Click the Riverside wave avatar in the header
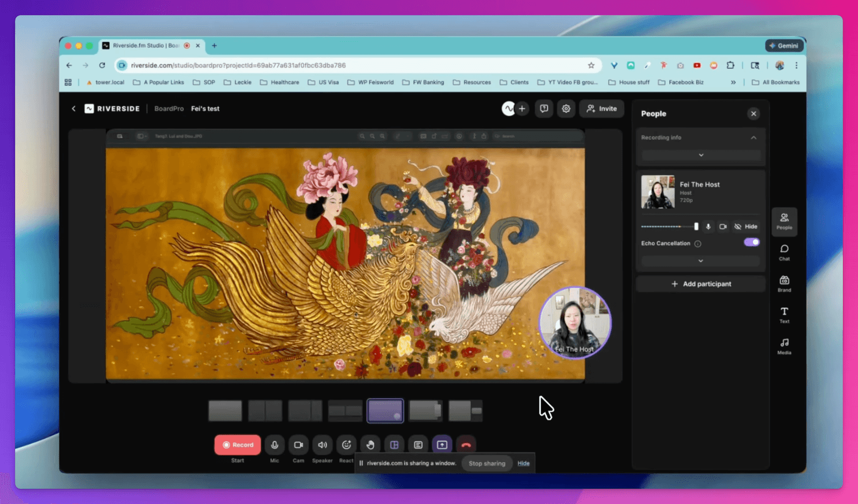858x504 pixels. tap(508, 108)
